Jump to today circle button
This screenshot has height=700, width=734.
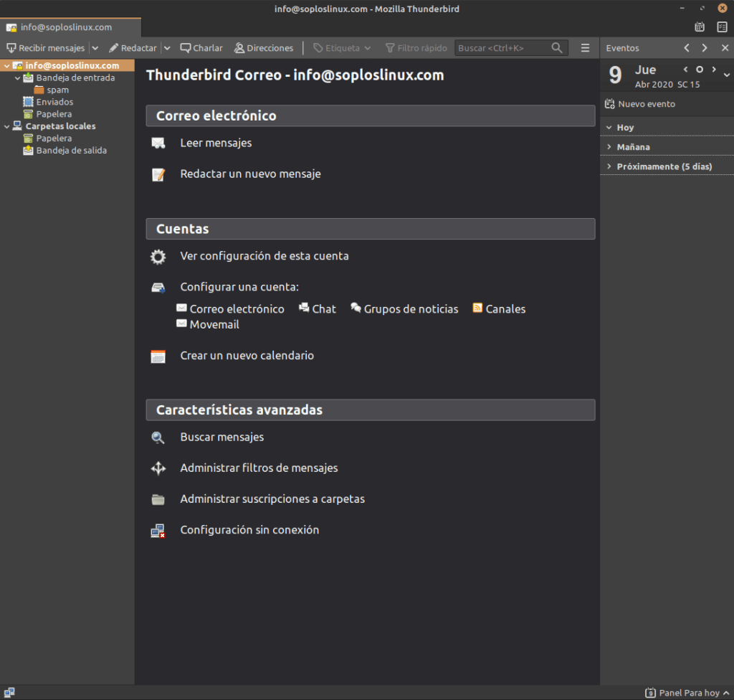(700, 70)
